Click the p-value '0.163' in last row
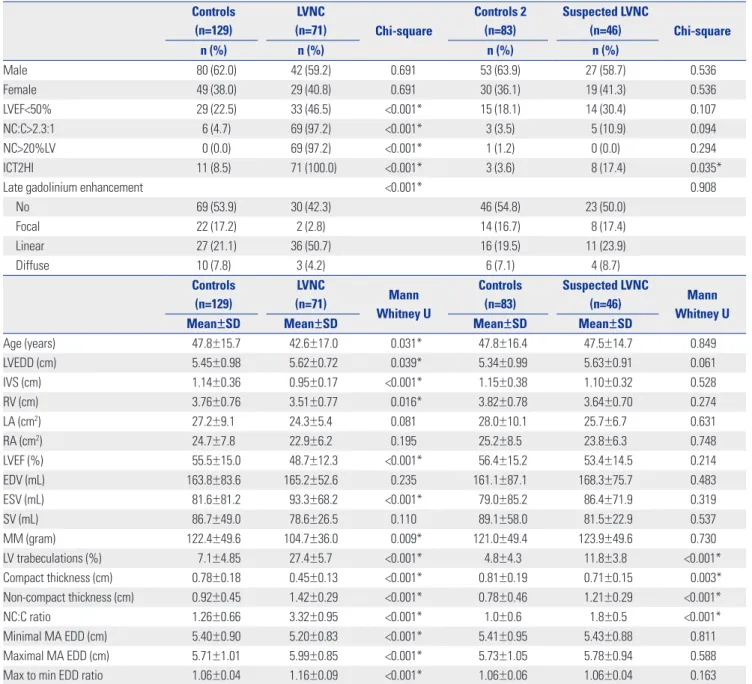This screenshot has width=752, height=684. click(x=703, y=676)
